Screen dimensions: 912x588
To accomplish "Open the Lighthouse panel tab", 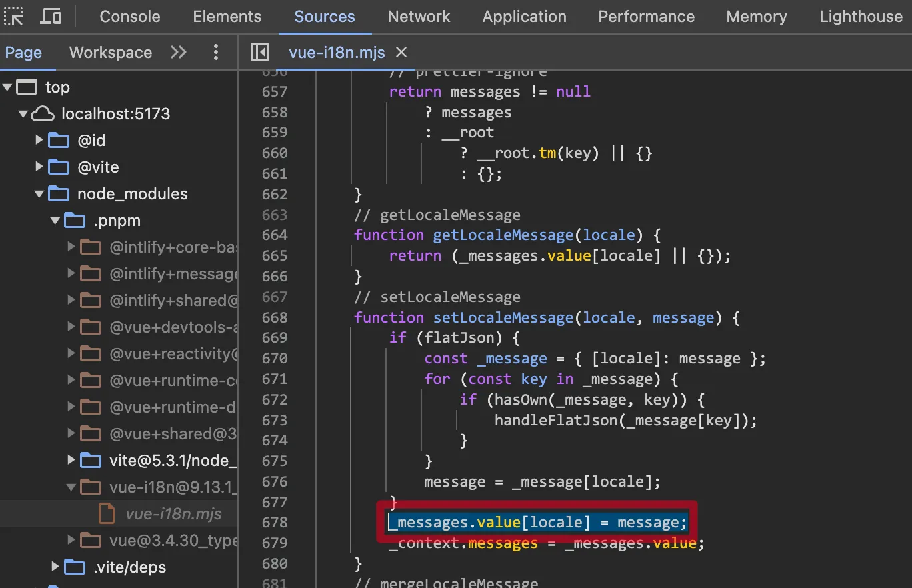I will click(860, 17).
